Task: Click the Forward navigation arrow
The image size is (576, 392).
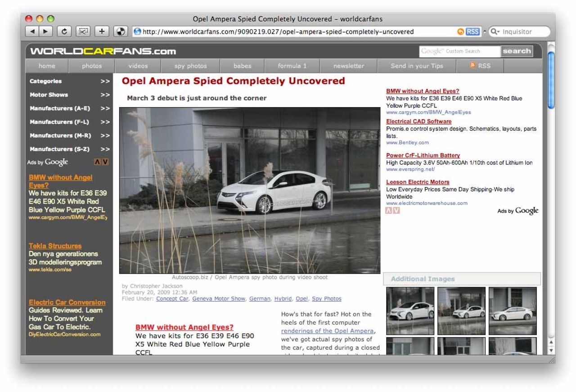Action: (45, 32)
